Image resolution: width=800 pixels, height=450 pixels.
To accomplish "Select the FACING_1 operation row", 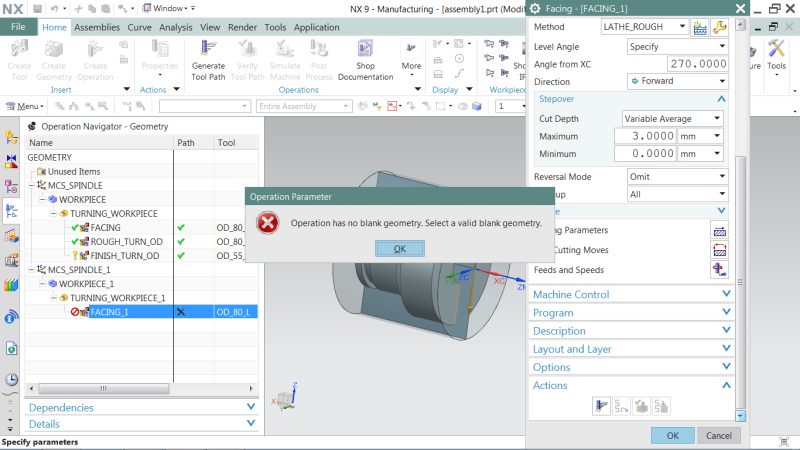I will tap(141, 312).
